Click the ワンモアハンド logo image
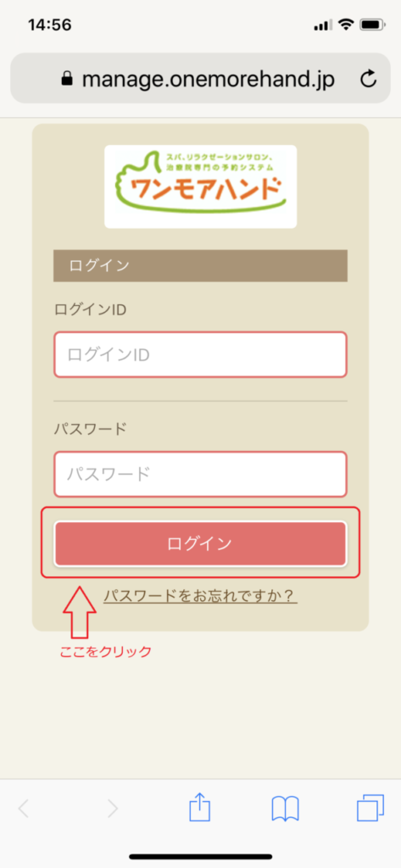This screenshot has width=401, height=868. (x=200, y=186)
